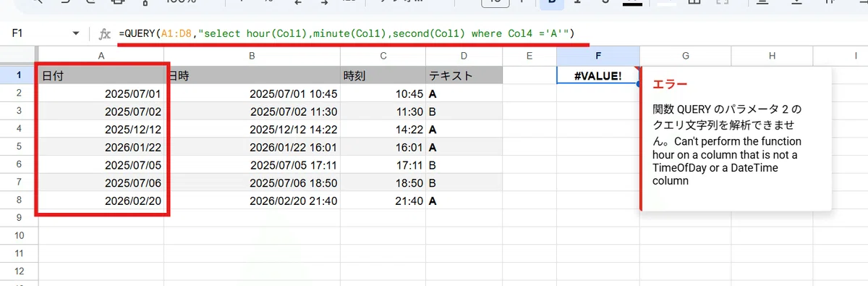Open the Name Box dropdown arrow

pyautogui.click(x=76, y=33)
